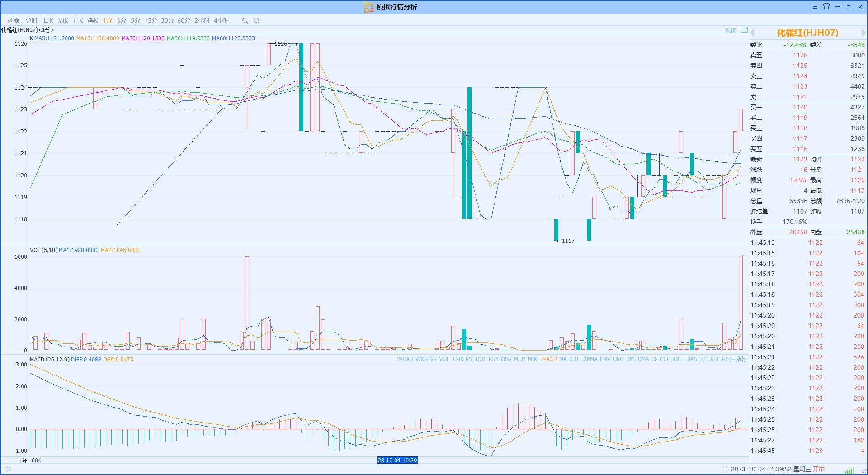Open the 指标 indicator list

741,359
